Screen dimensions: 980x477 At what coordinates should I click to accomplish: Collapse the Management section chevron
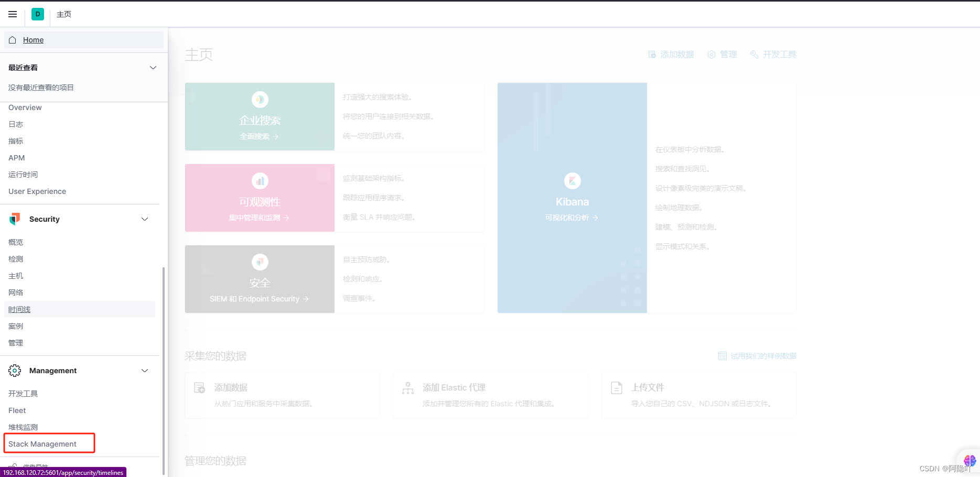pos(145,371)
